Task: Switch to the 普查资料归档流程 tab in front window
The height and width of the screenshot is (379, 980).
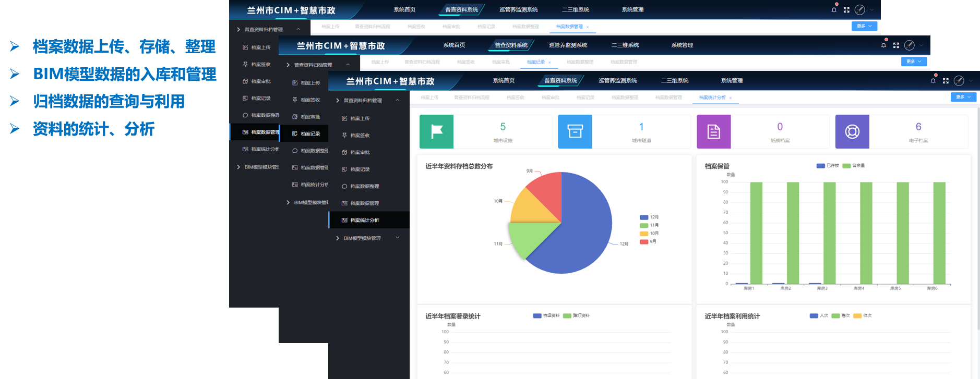Action: [471, 97]
